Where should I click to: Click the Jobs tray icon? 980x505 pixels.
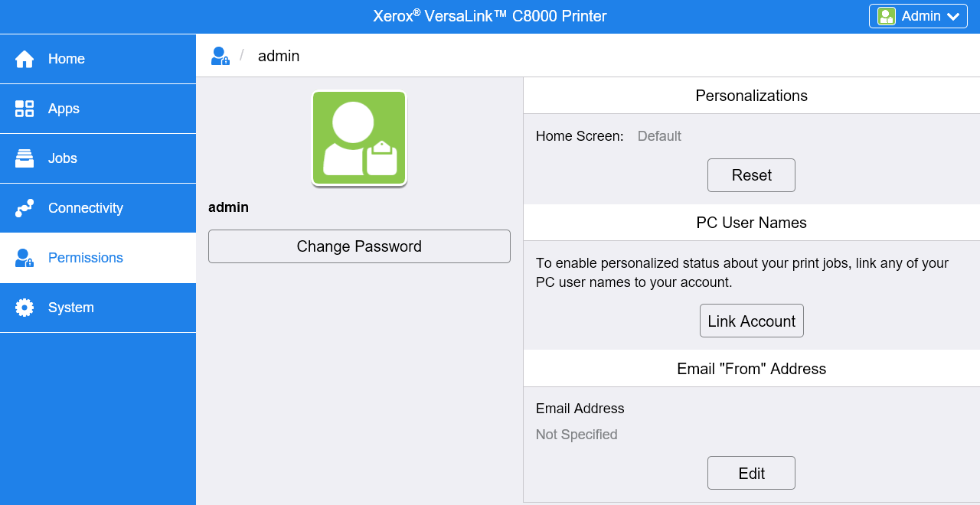(x=24, y=158)
